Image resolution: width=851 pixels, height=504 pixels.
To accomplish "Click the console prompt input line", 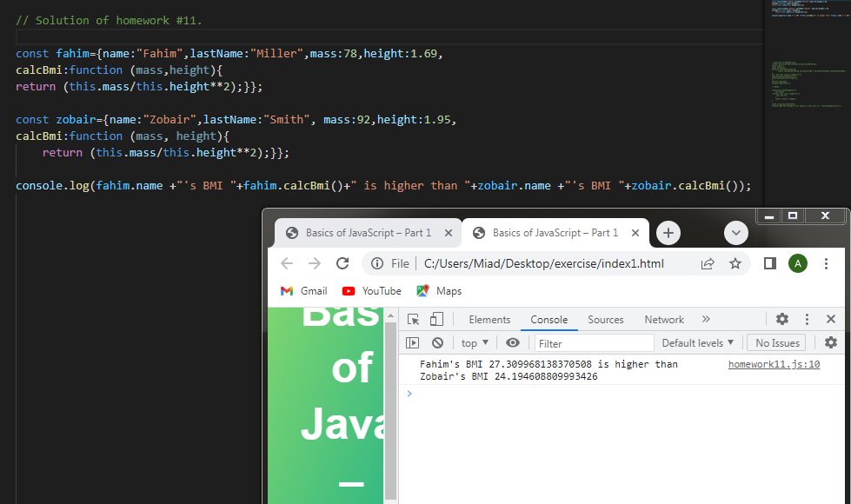I will [622, 394].
